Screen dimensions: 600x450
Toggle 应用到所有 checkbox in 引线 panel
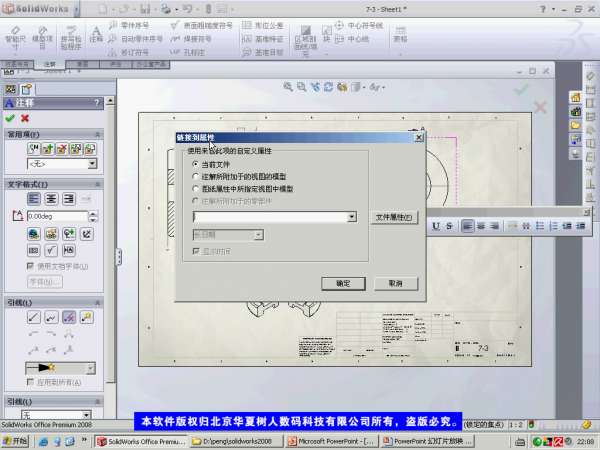(30, 382)
